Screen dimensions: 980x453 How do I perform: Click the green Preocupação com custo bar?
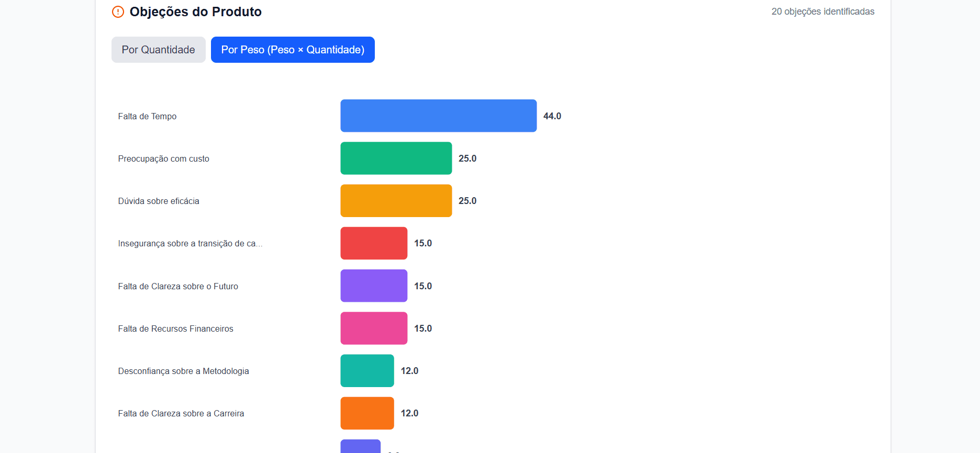point(396,158)
